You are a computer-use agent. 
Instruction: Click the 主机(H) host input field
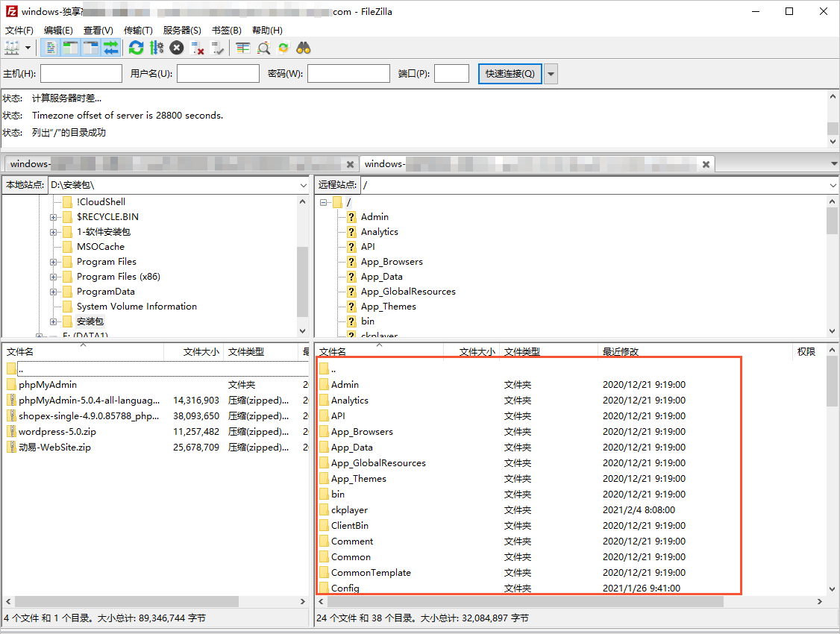81,73
